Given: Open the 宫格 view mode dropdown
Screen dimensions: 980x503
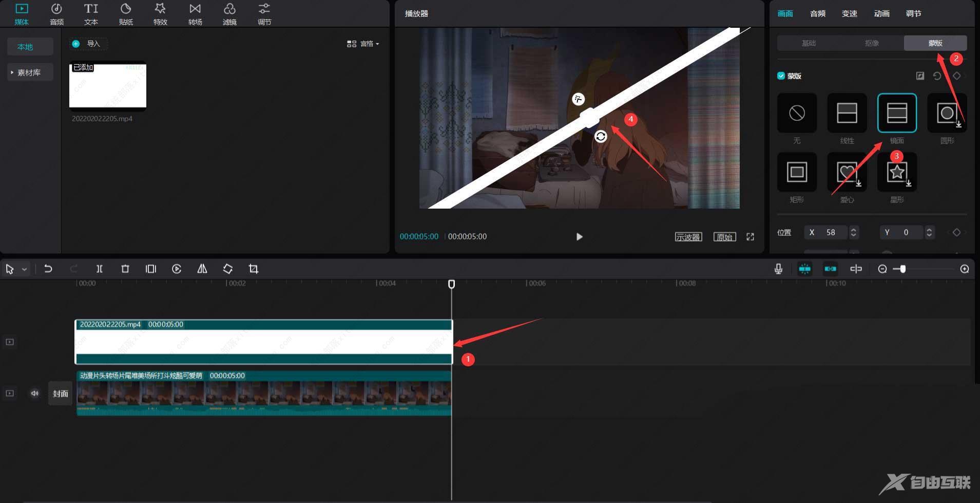Looking at the screenshot, I should point(363,44).
